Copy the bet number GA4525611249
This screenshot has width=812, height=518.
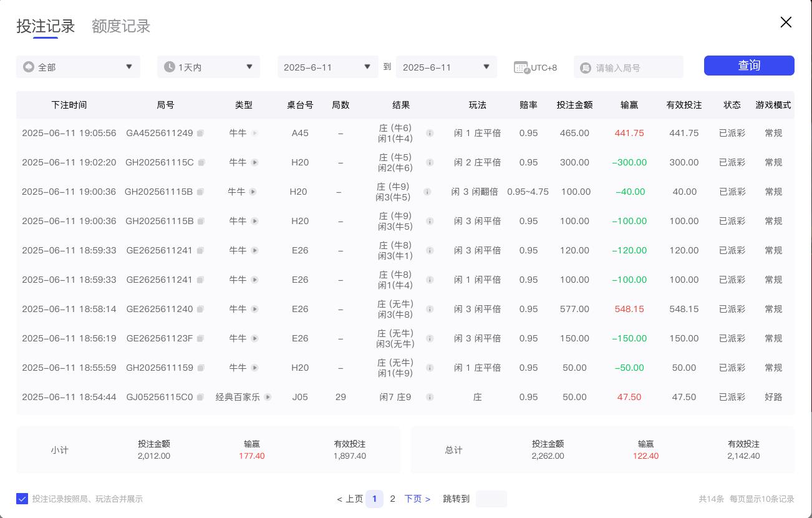point(201,133)
